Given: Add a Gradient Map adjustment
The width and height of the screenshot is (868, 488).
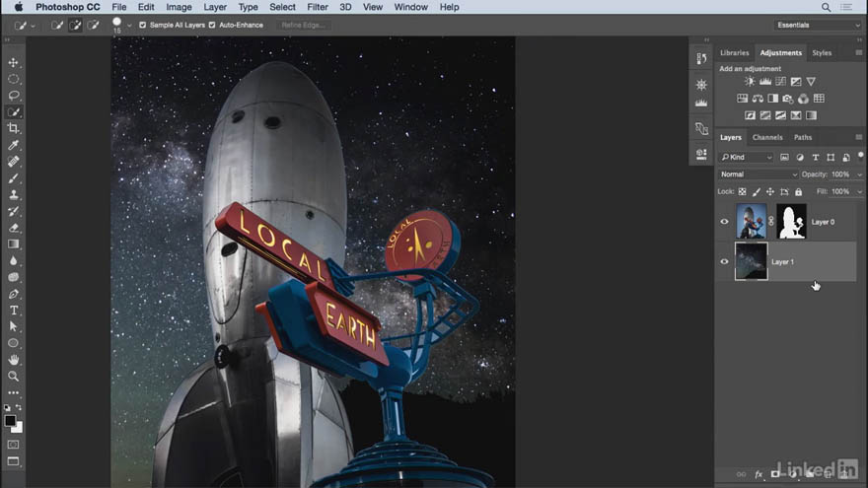Looking at the screenshot, I should click(x=811, y=115).
